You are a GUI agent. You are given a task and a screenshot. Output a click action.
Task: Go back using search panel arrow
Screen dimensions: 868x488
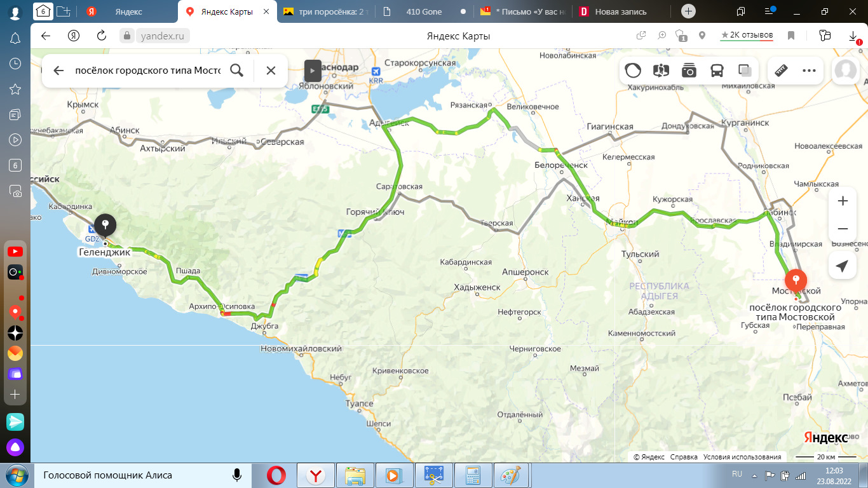[x=58, y=71]
